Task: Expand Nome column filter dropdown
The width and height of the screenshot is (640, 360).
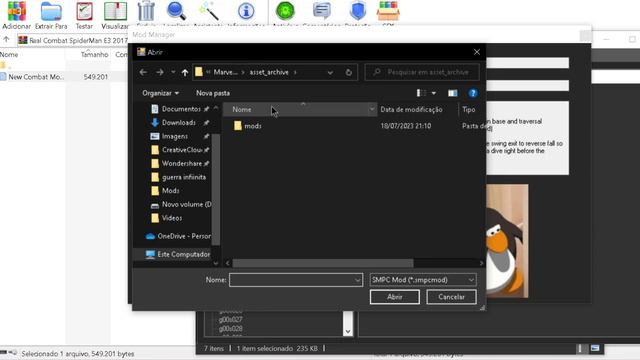Action: point(372,109)
